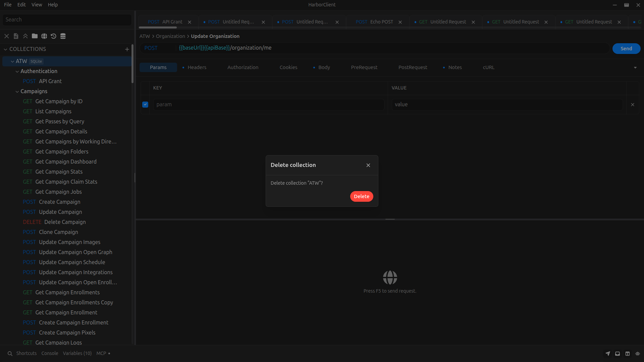Open the Console panel
Viewport: 644px width, 362px height.
click(x=50, y=353)
